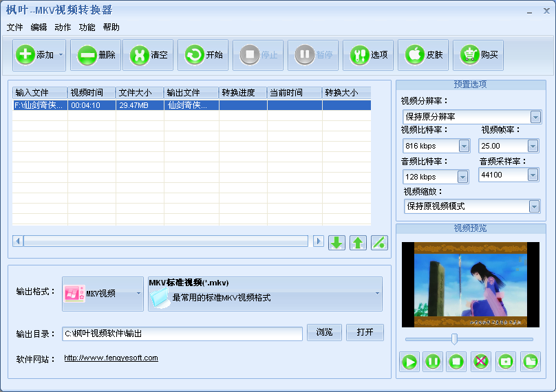Start conversion with the 开始 button
This screenshot has height=392, width=556.
coord(203,55)
